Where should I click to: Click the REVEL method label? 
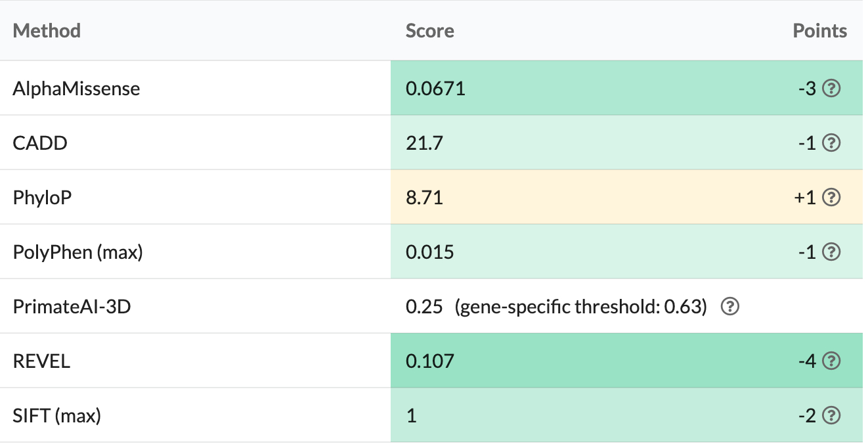coord(41,361)
